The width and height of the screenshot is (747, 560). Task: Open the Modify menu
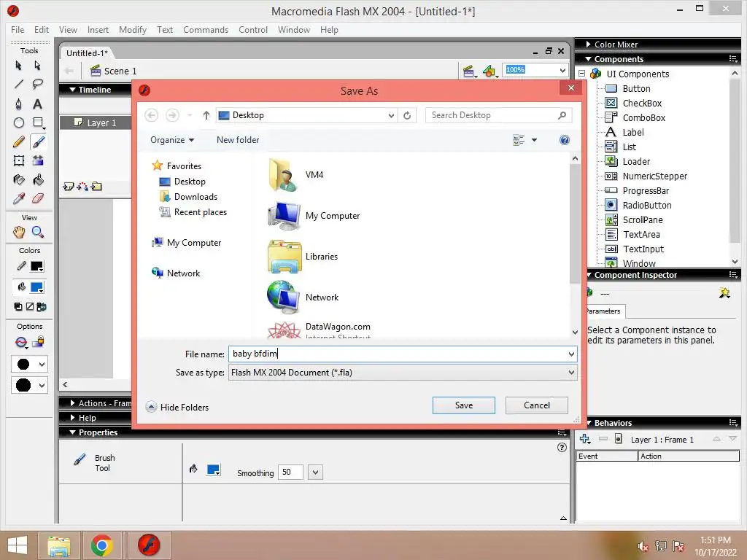[133, 29]
